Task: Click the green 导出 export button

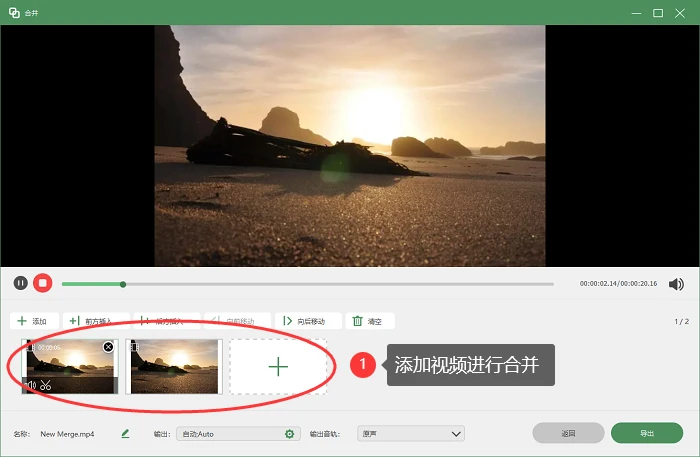Action: pos(647,433)
